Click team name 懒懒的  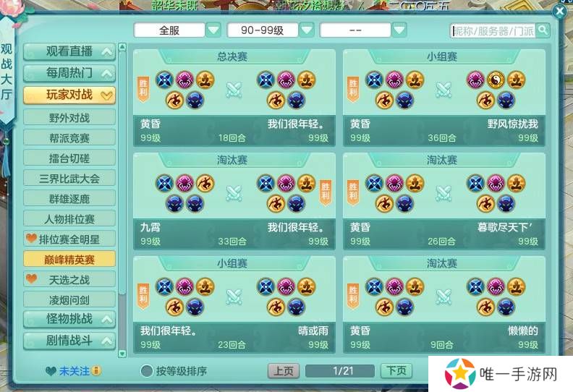coord(523,331)
